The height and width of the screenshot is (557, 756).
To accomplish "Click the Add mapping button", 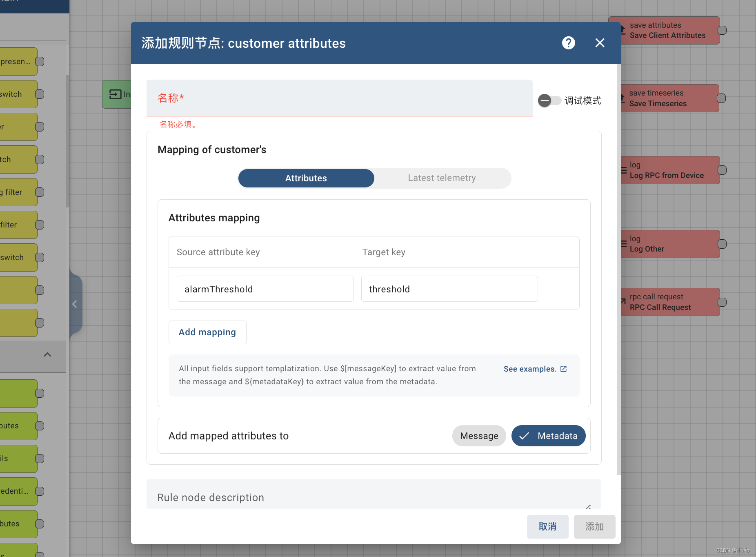I will 207,332.
